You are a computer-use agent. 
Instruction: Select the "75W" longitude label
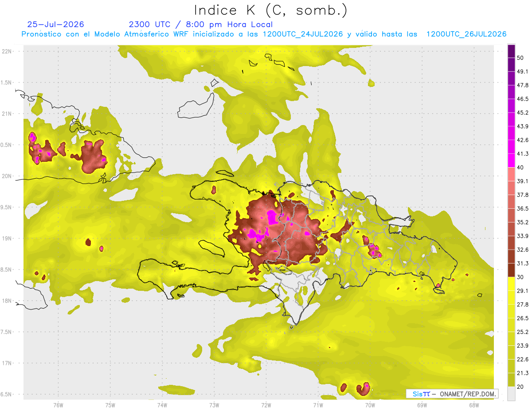[x=110, y=405]
